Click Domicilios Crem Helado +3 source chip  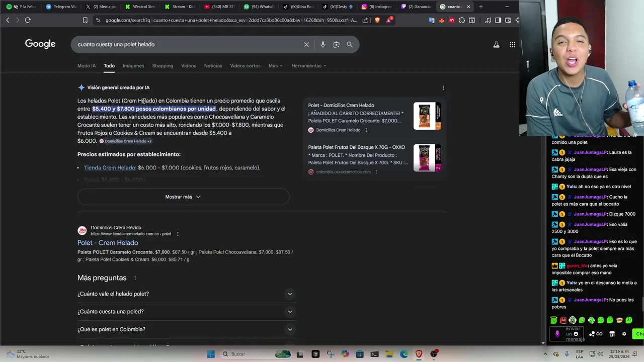[125, 141]
